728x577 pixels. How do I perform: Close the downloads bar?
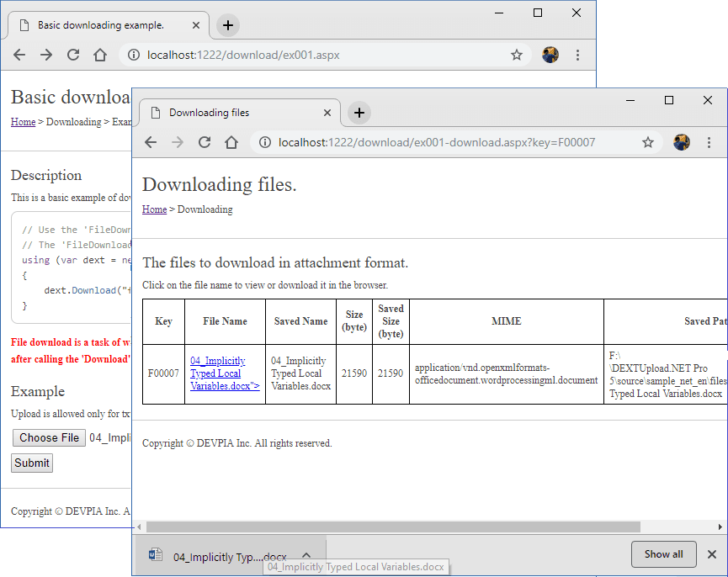pyautogui.click(x=712, y=554)
